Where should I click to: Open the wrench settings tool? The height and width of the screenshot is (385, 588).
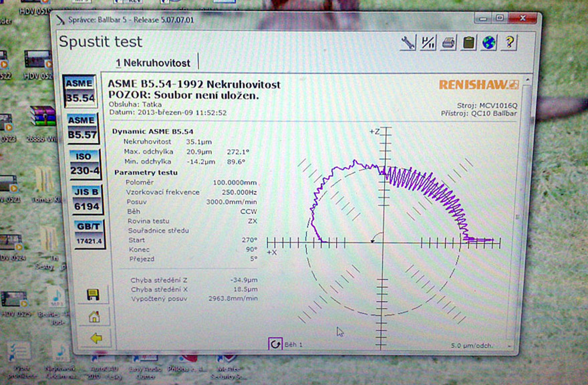pos(408,42)
